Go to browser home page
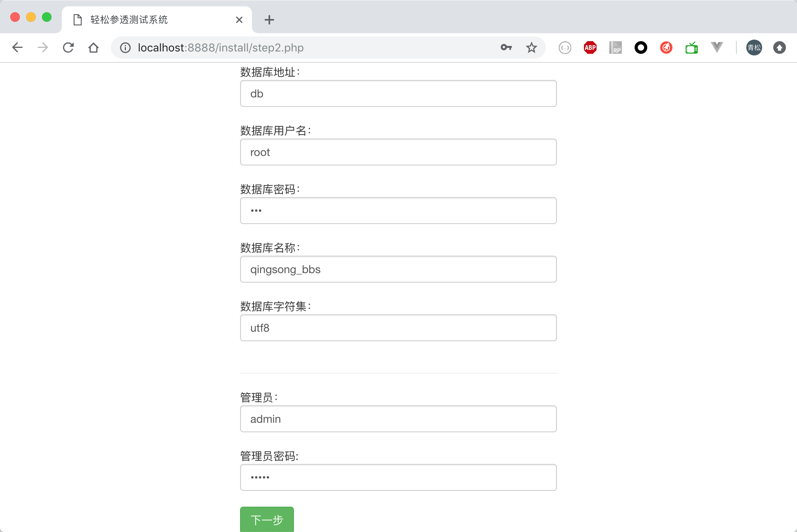 coord(93,47)
